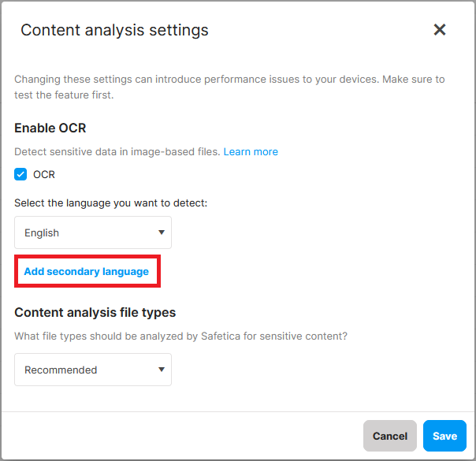The height and width of the screenshot is (461, 476).
Task: Click the 'Select the language' label
Action: tap(110, 203)
